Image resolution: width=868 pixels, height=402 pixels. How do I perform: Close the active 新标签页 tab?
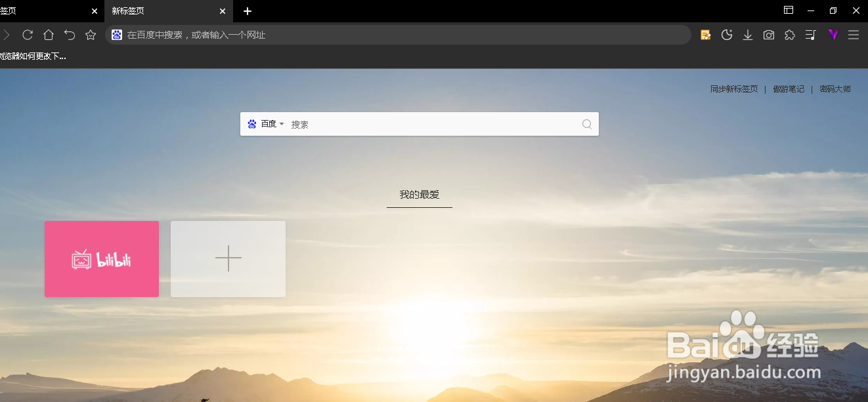click(223, 11)
